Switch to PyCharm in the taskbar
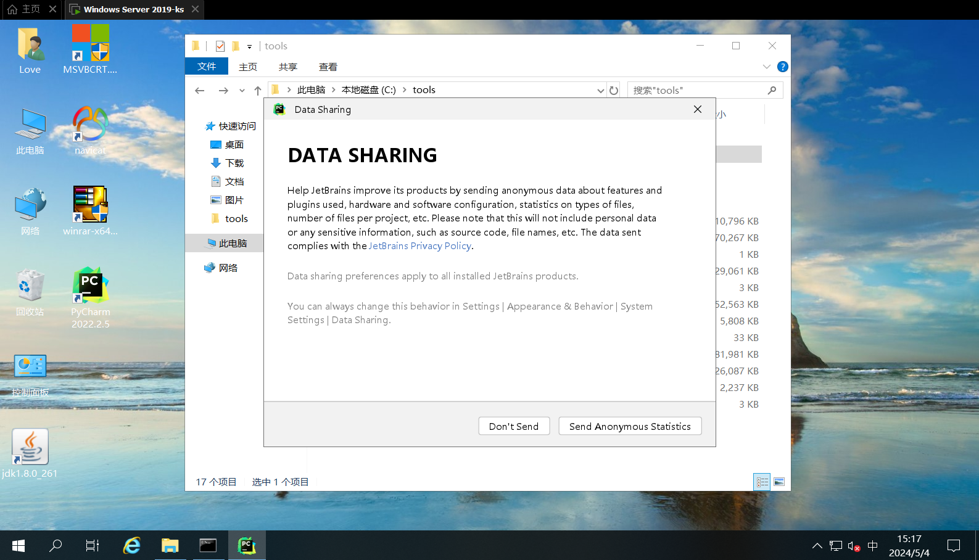979x560 pixels. coord(246,545)
